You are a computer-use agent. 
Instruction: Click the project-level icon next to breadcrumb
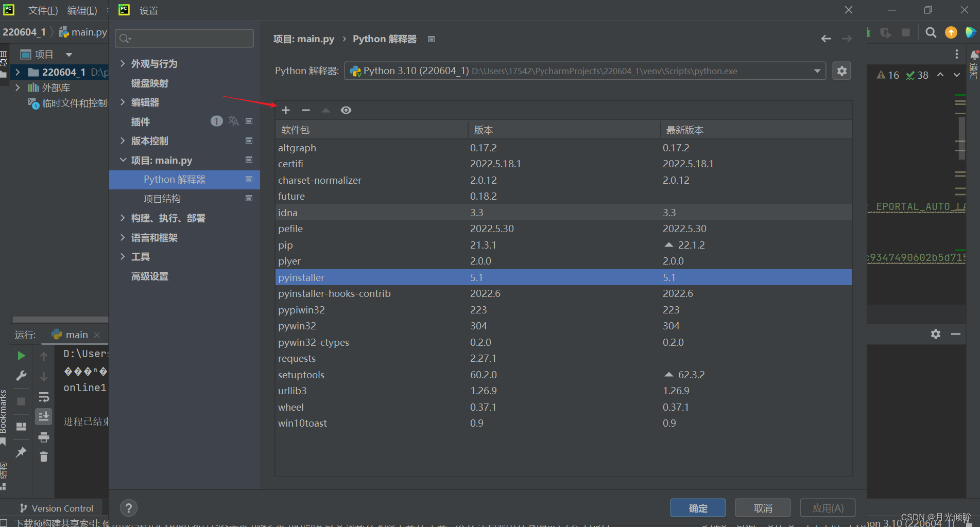point(432,39)
